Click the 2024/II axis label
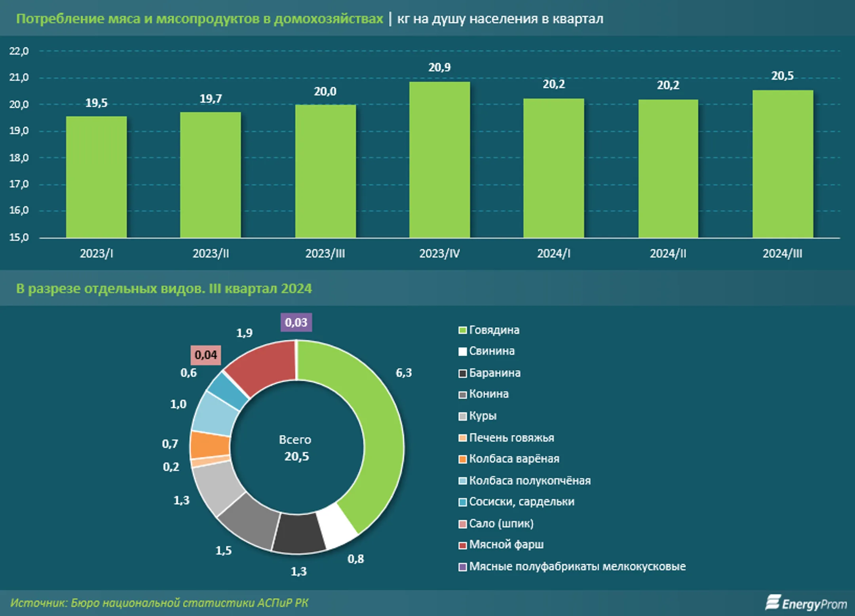 click(668, 254)
